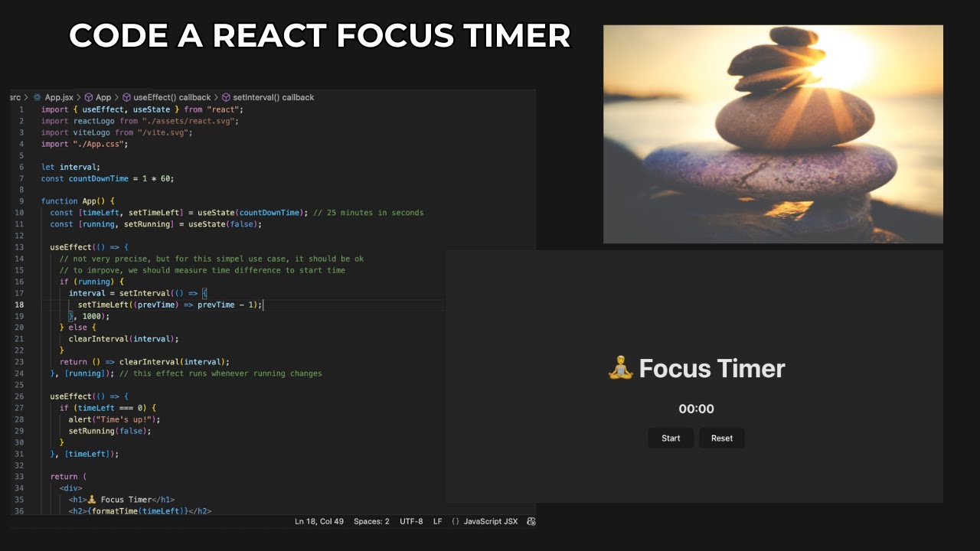Viewport: 980px width, 551px height.
Task: Click the 'setRunning(false);' code line
Action: [109, 431]
